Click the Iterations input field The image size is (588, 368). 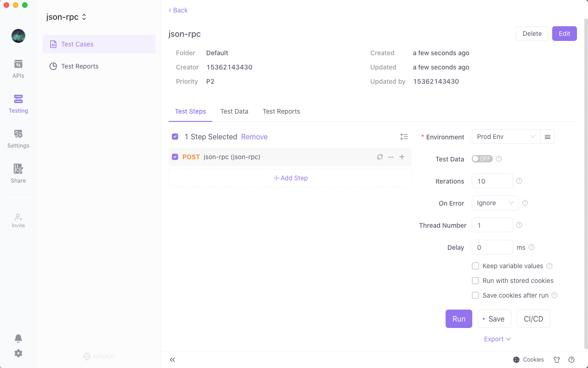492,181
